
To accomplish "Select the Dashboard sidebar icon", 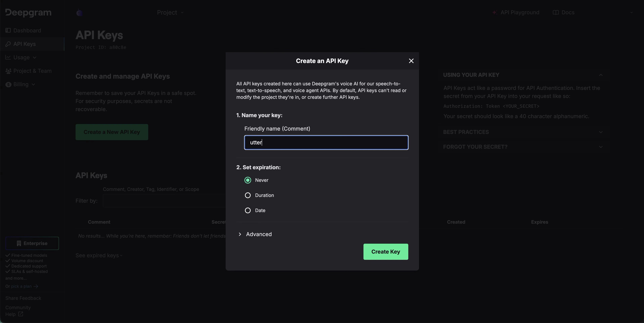I will coord(8,30).
